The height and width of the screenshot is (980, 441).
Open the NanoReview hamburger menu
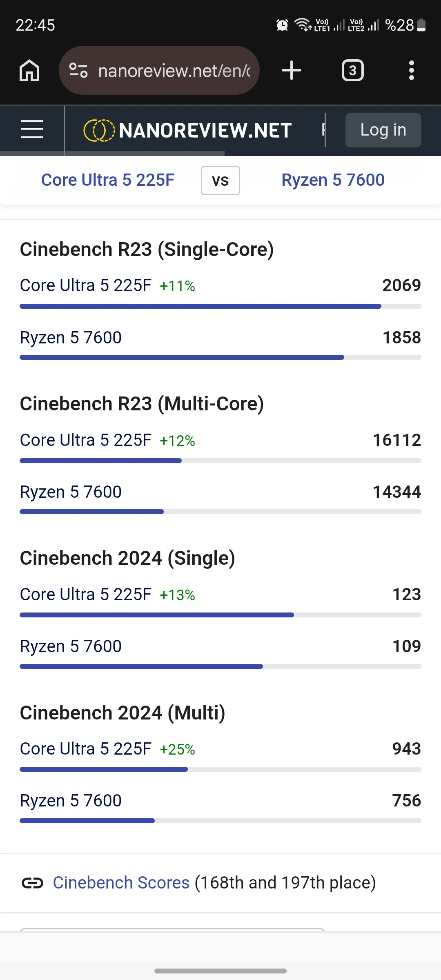click(x=32, y=129)
